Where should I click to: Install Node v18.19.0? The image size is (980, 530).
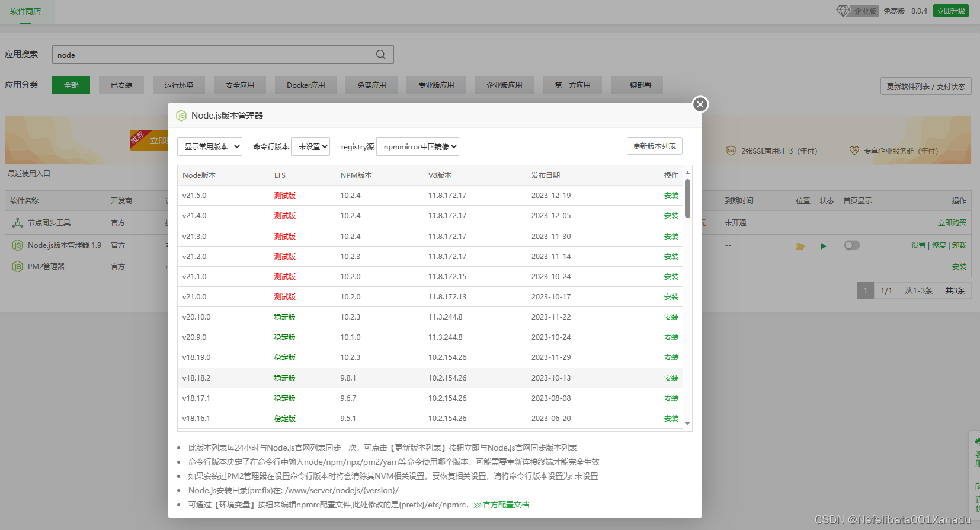(671, 357)
